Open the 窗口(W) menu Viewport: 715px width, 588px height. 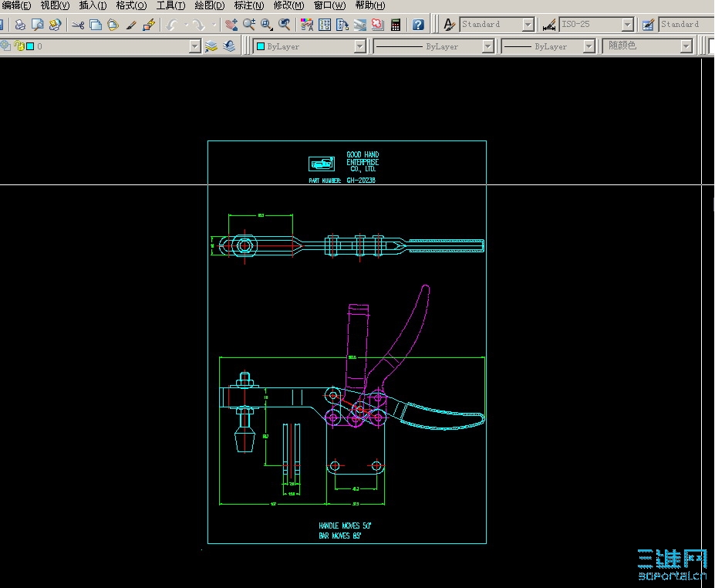click(329, 5)
